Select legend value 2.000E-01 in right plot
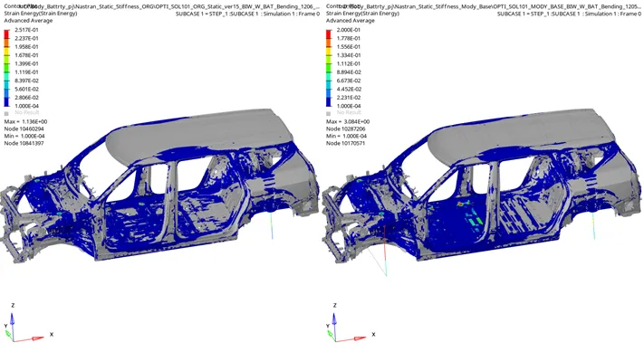 [349, 30]
